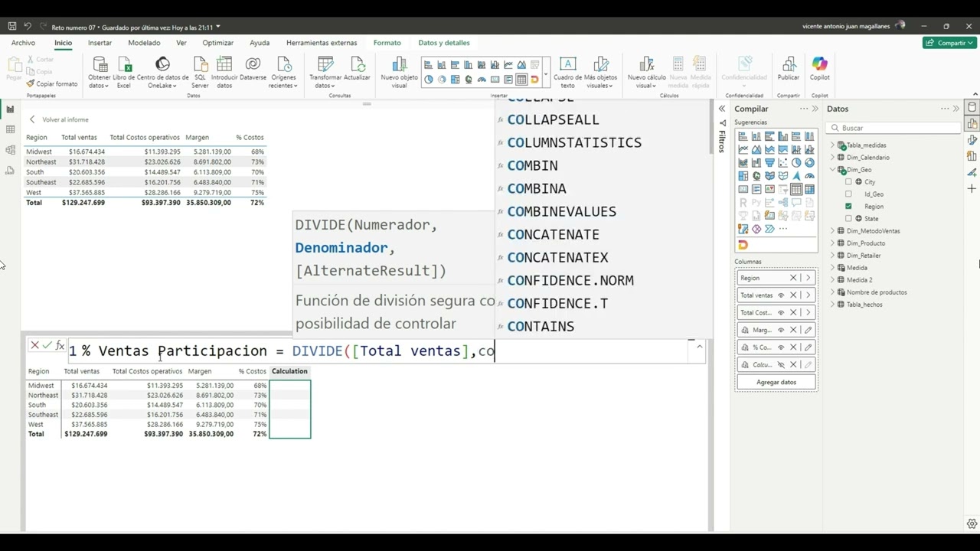Show hidden Calcu... column
Viewport: 980px width, 551px height.
click(x=781, y=365)
